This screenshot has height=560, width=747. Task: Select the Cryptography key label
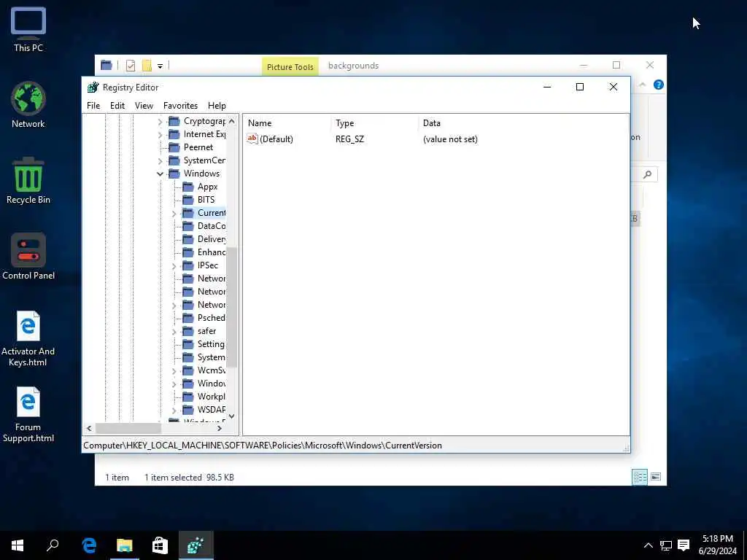(204, 121)
